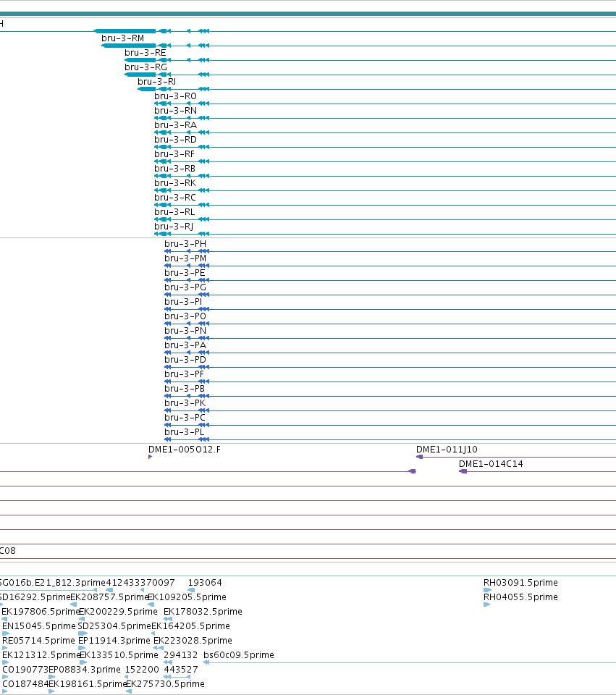Image resolution: width=616 pixels, height=695 pixels.
Task: Select the bru-3-PF protein label
Action: click(185, 374)
